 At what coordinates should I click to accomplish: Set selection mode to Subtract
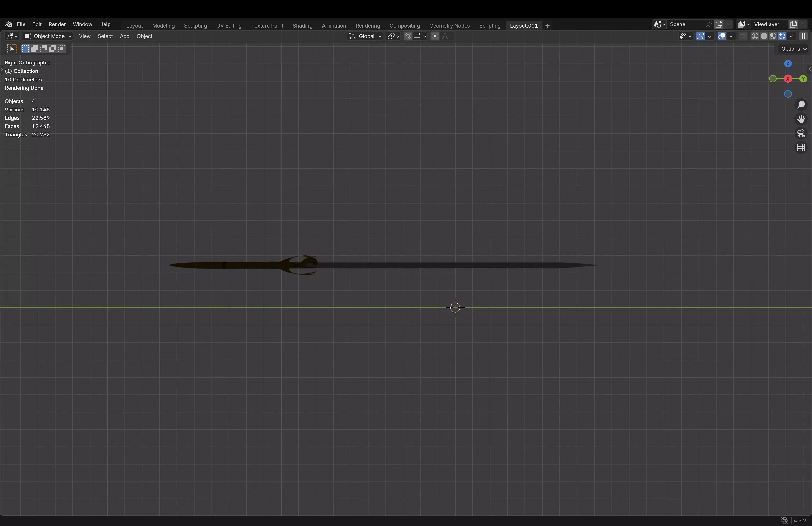[44, 49]
